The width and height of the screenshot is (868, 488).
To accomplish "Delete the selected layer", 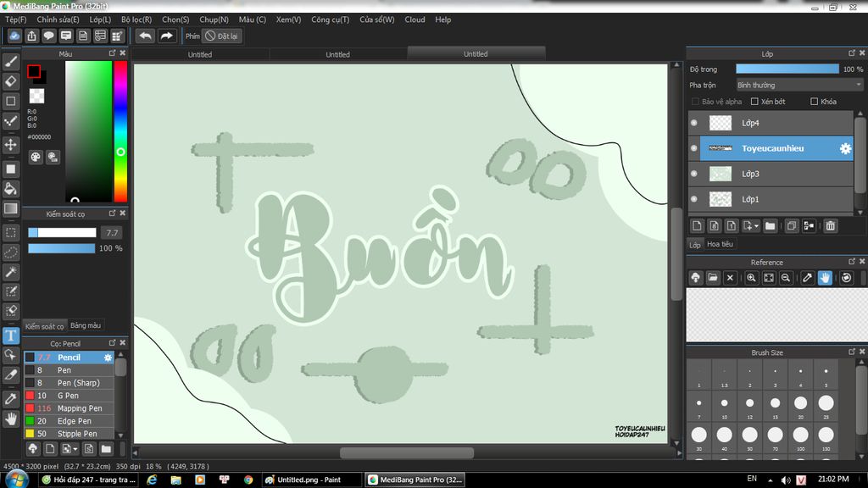I will click(831, 225).
